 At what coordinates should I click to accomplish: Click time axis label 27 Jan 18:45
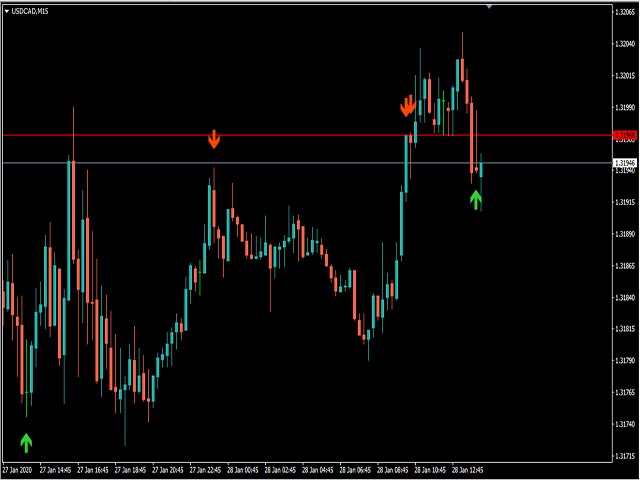tap(131, 470)
